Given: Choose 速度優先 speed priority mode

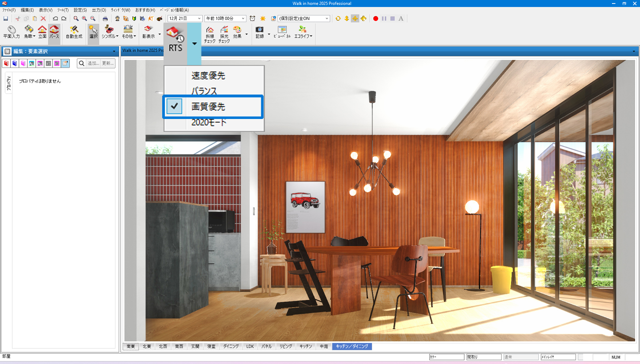Looking at the screenshot, I should (208, 75).
